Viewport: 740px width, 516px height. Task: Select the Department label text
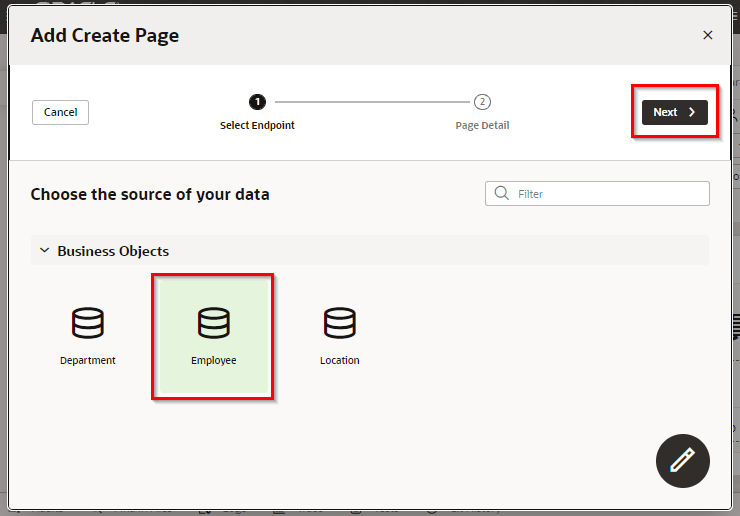pyautogui.click(x=88, y=360)
